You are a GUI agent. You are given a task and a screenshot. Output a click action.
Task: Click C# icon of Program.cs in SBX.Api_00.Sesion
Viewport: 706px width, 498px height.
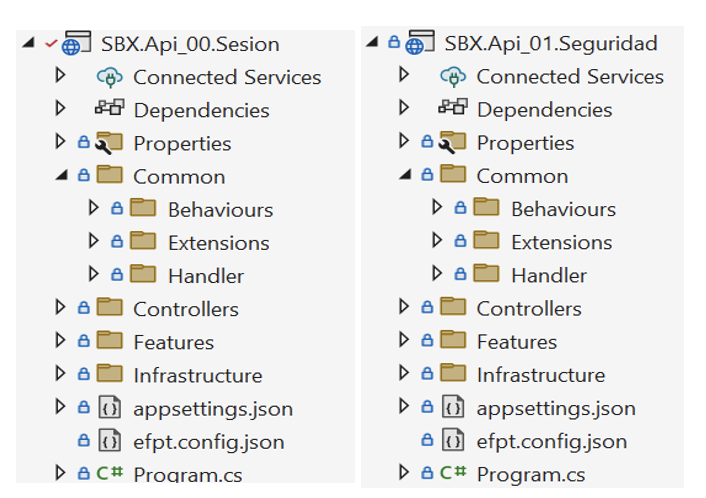109,473
